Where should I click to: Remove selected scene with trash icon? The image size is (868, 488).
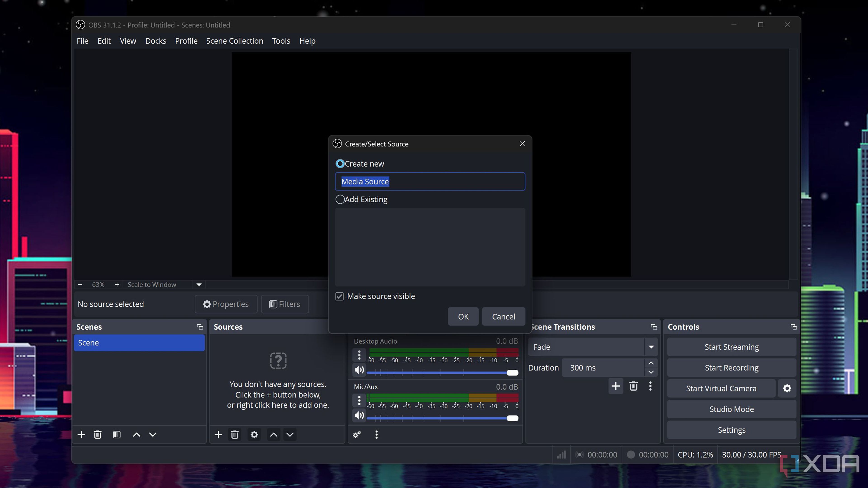(98, 434)
